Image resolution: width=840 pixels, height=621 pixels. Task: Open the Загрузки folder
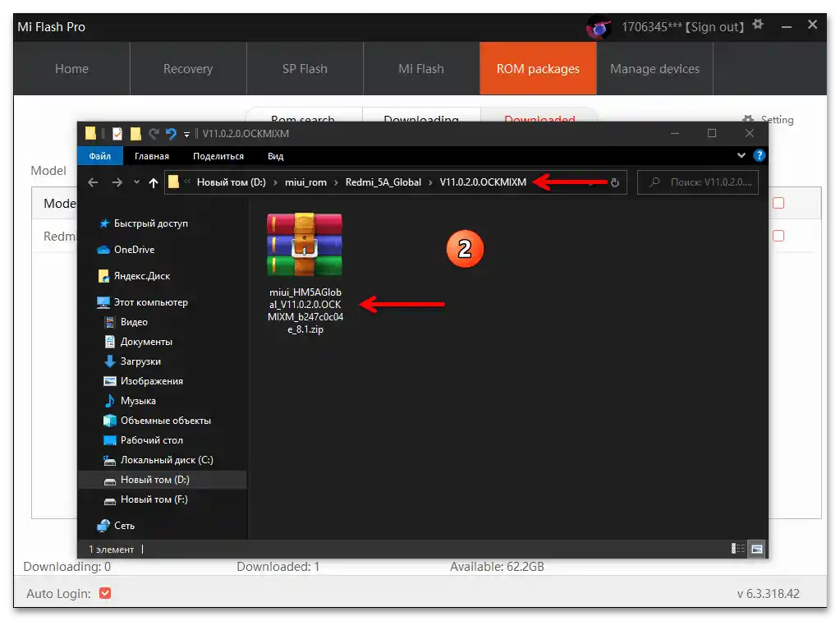click(x=132, y=361)
